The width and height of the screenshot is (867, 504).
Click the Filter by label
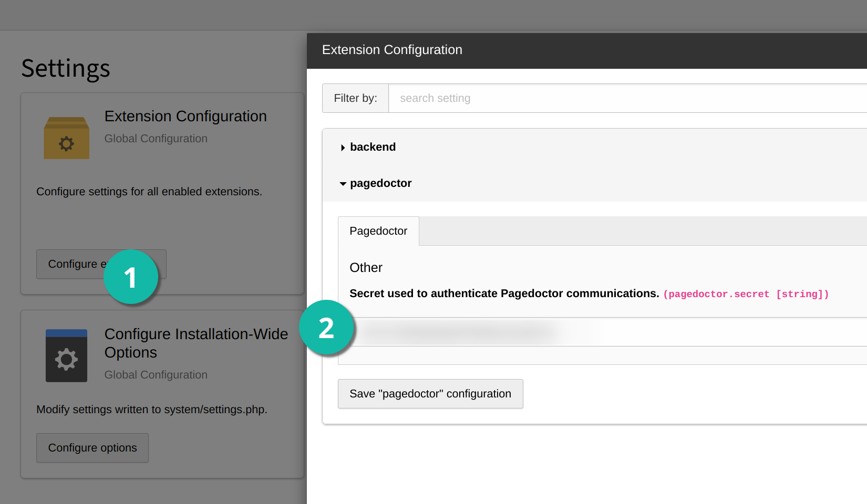[355, 98]
